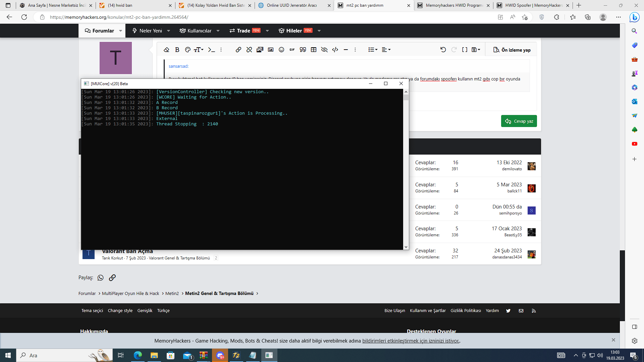
Task: Click the unlink broken-chain icon
Action: pos(249,50)
